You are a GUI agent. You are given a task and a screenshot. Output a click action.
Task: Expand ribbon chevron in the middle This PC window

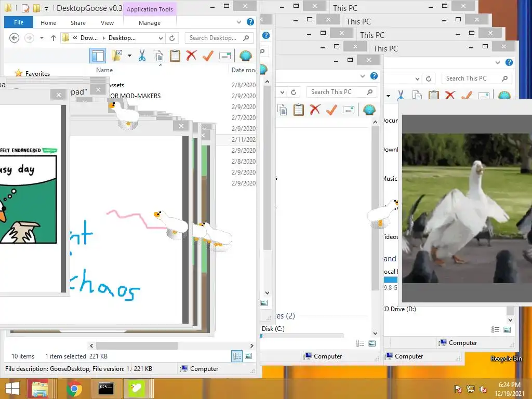click(x=362, y=76)
